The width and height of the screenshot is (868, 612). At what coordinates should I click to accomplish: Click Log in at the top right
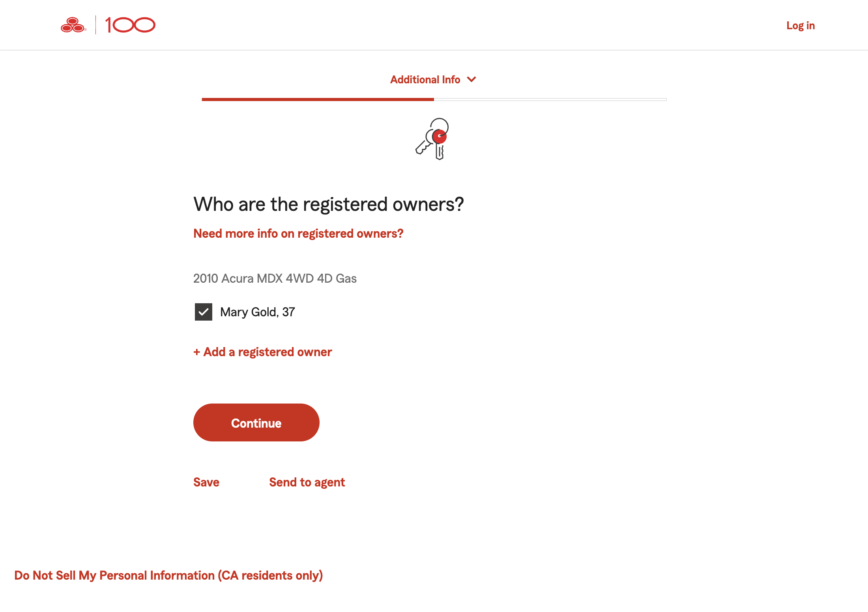pos(801,26)
